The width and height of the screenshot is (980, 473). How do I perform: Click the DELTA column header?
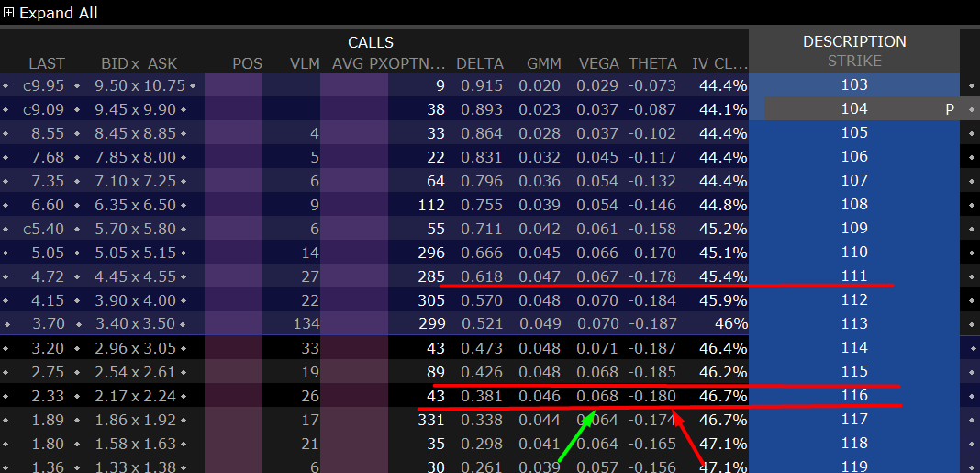click(480, 63)
